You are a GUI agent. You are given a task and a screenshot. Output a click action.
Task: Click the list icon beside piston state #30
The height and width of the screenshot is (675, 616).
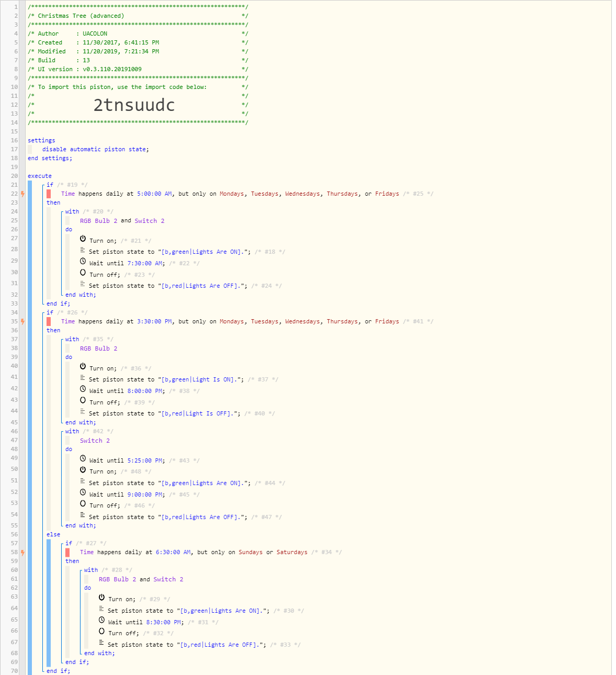pyautogui.click(x=101, y=610)
